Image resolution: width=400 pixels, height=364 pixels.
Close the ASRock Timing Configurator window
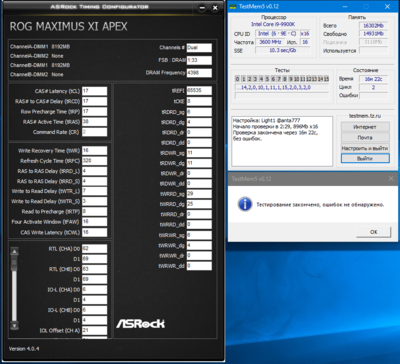[x=215, y=8]
